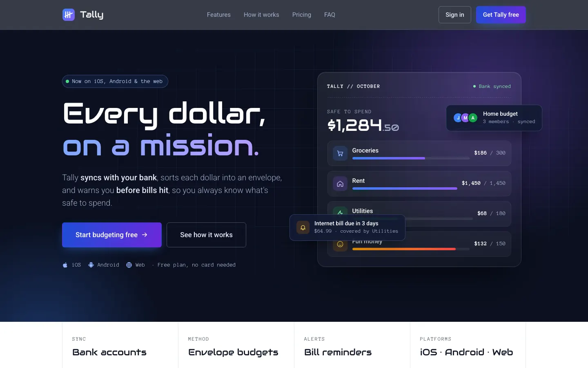Jump to the FAQ section
Viewport: 588px width, 368px height.
click(x=330, y=15)
